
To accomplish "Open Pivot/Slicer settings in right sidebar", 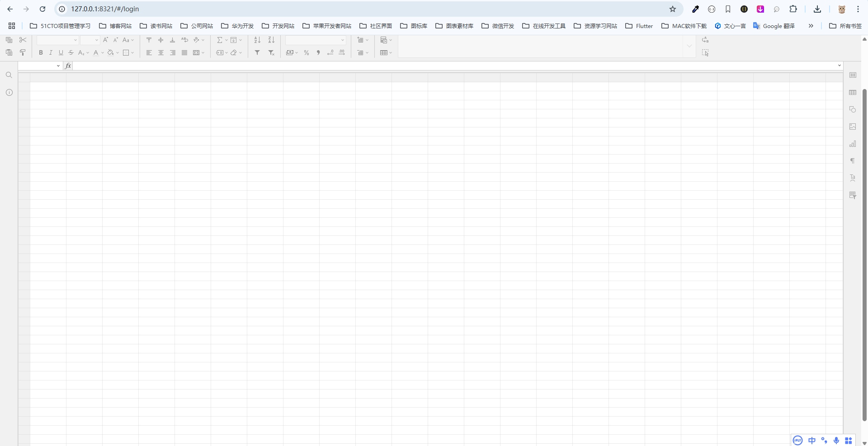I will 853,195.
